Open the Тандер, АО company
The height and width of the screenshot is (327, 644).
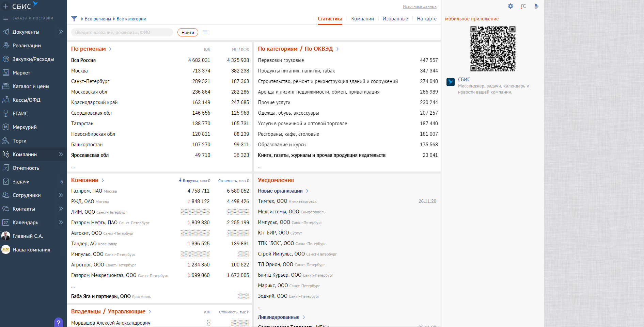(x=84, y=244)
